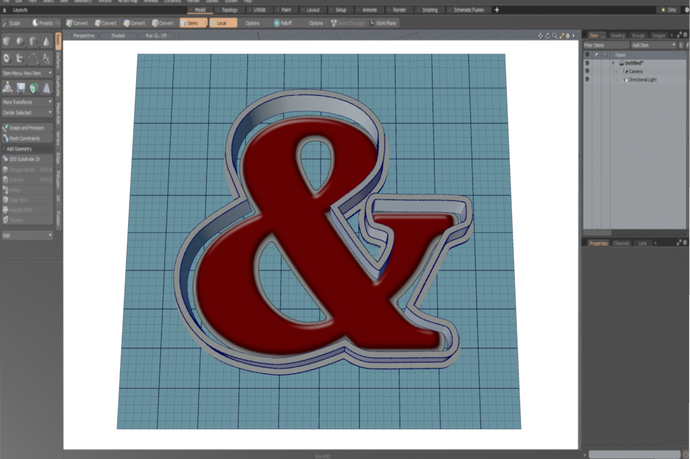Click the viewport zoom magnifier icon
Viewport: 690px width, 459px height.
click(554, 35)
